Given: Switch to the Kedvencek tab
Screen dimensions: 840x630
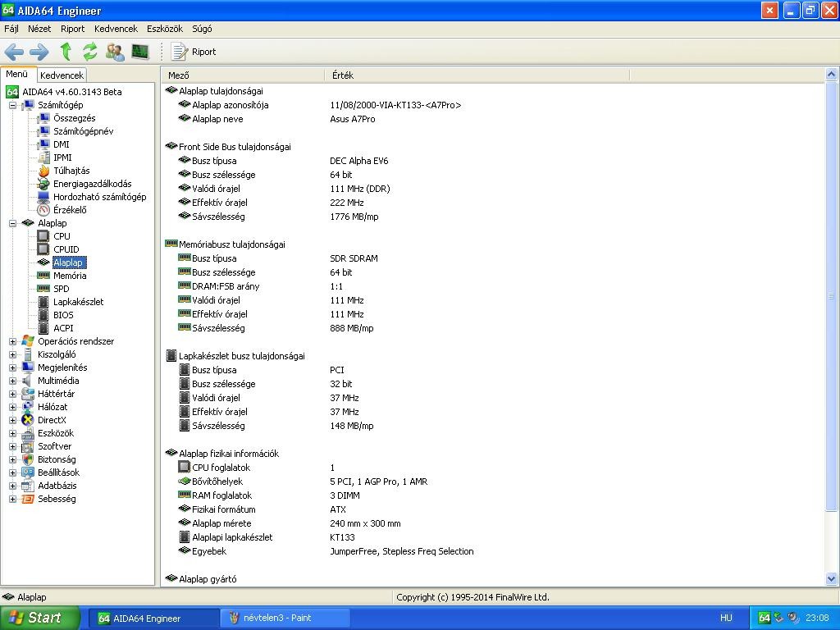Looking at the screenshot, I should 62,75.
